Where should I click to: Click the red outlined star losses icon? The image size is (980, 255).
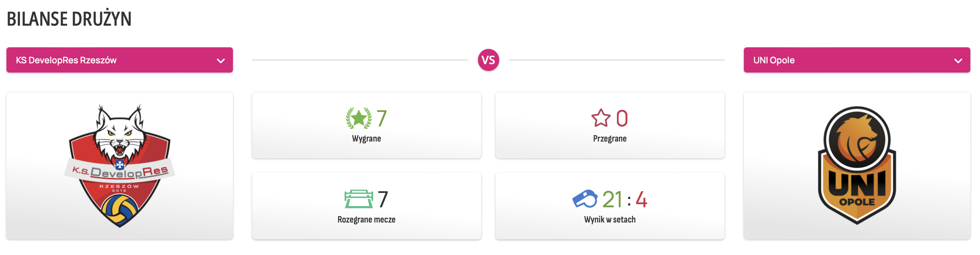point(600,118)
